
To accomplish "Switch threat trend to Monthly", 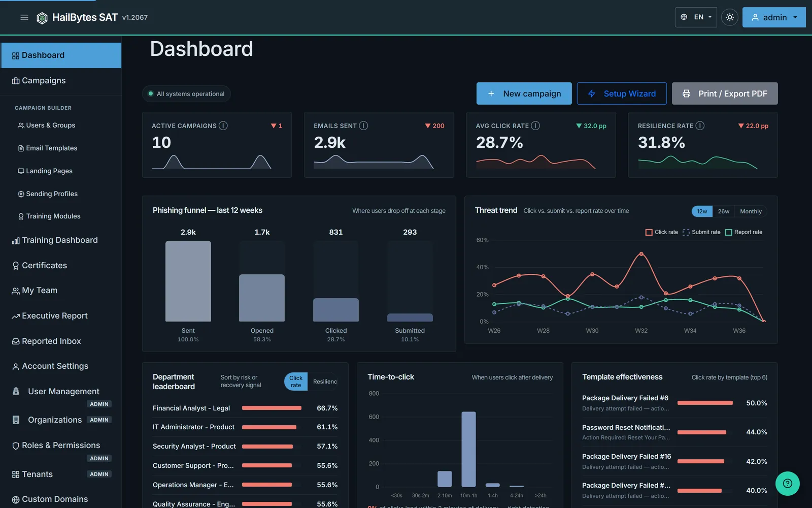I will pos(751,211).
